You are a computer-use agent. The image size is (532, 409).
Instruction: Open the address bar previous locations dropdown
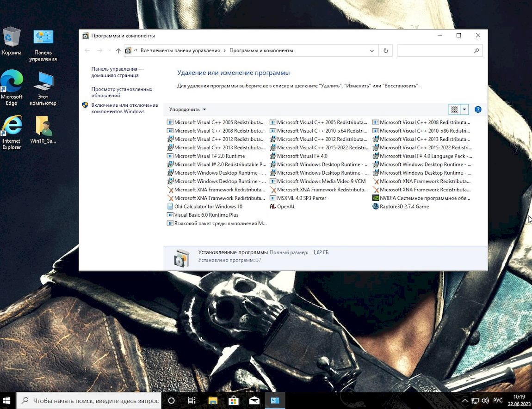[372, 50]
